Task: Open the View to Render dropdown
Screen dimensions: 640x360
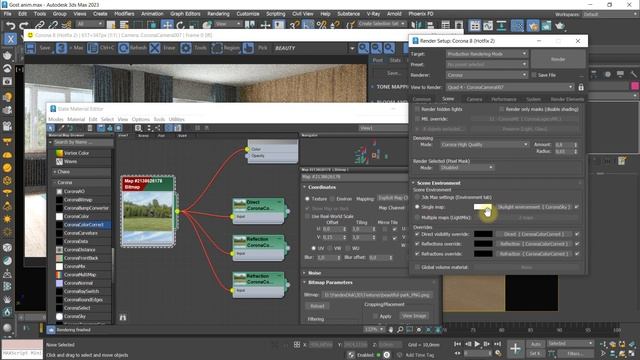Action: click(509, 87)
